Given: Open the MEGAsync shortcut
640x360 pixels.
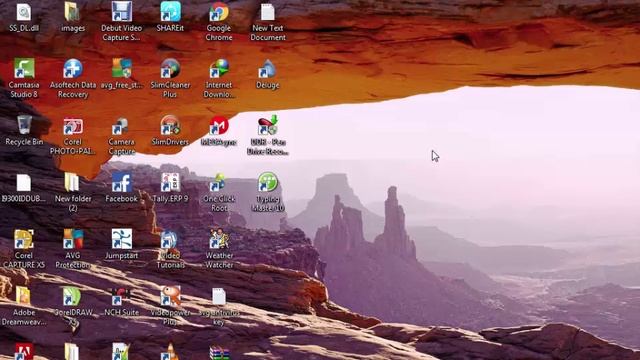Looking at the screenshot, I should [x=219, y=126].
